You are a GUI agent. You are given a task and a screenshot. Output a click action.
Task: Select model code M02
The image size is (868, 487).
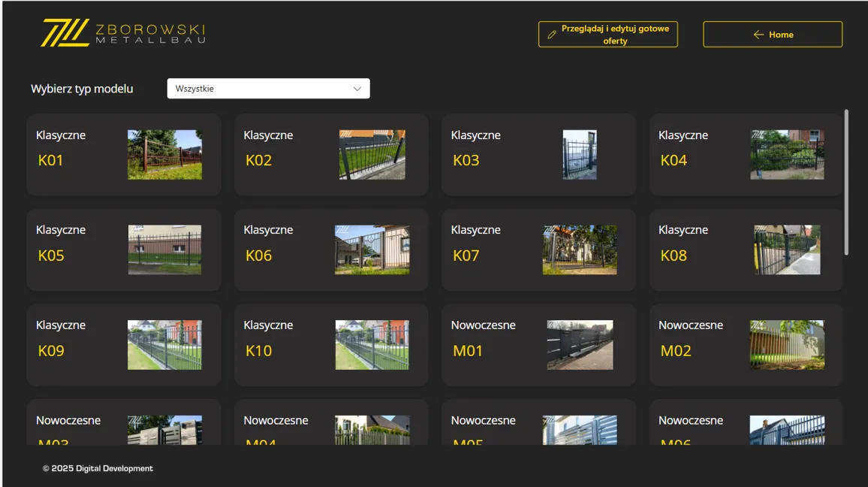point(676,351)
